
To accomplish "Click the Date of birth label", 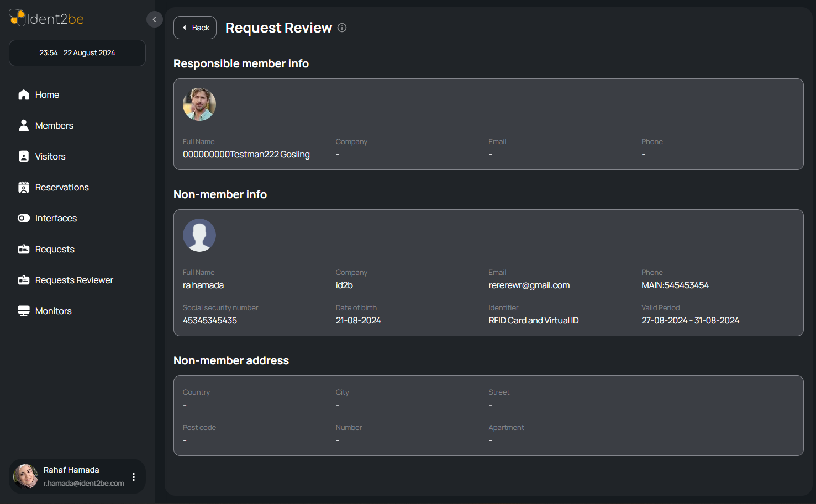I will pos(356,307).
